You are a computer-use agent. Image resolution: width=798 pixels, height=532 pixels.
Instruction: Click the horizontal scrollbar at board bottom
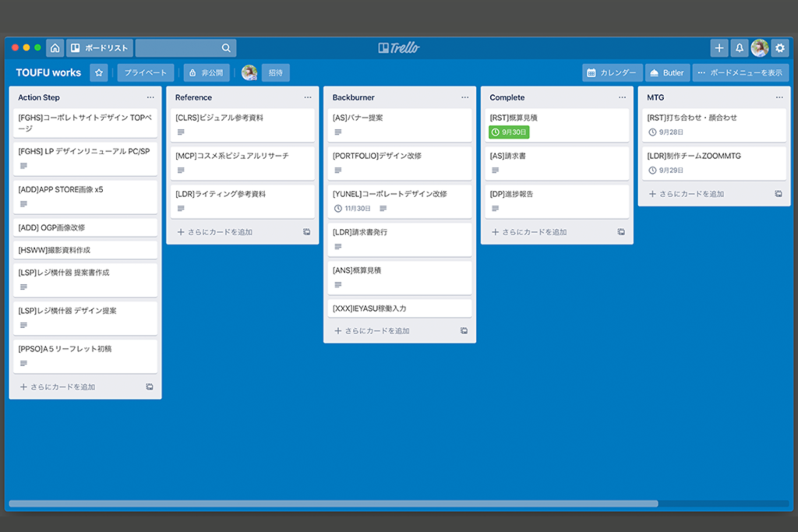click(333, 504)
